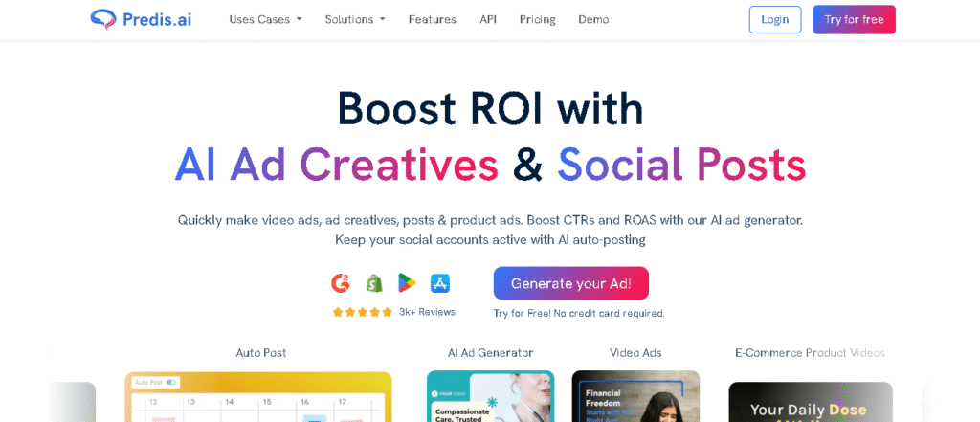Open the Google Play store icon
The width and height of the screenshot is (980, 422).
click(407, 283)
